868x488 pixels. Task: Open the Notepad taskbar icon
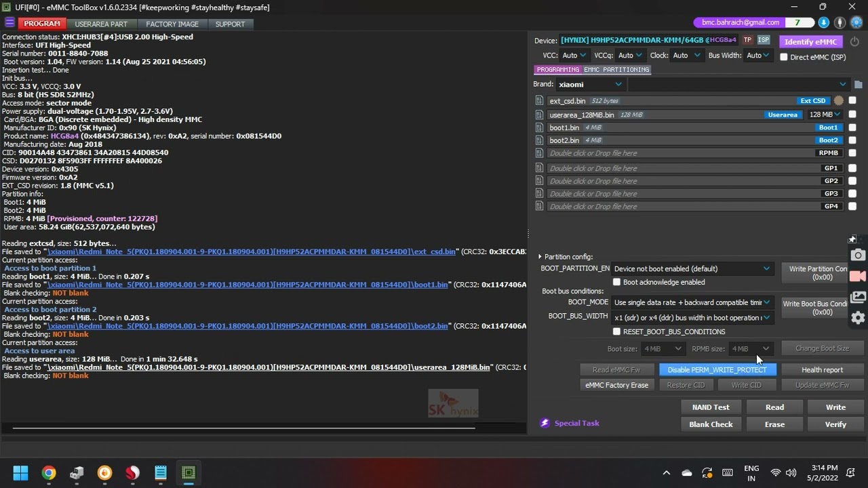click(161, 472)
